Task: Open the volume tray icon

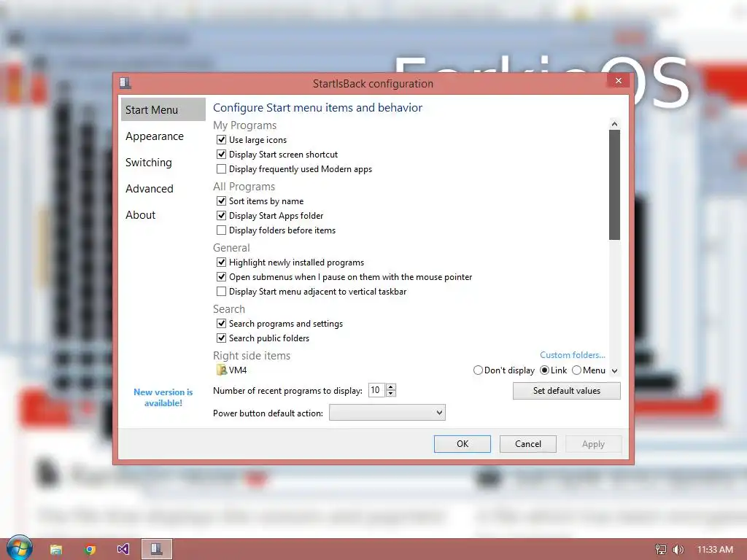Action: (678, 550)
